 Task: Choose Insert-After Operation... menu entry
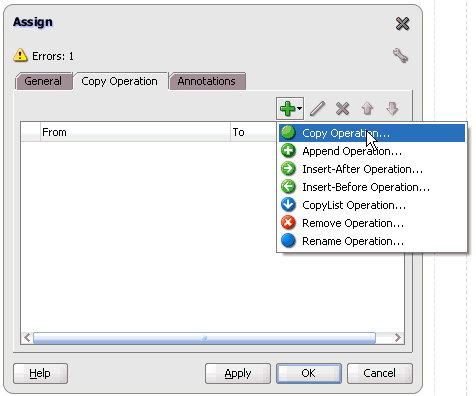(372, 169)
